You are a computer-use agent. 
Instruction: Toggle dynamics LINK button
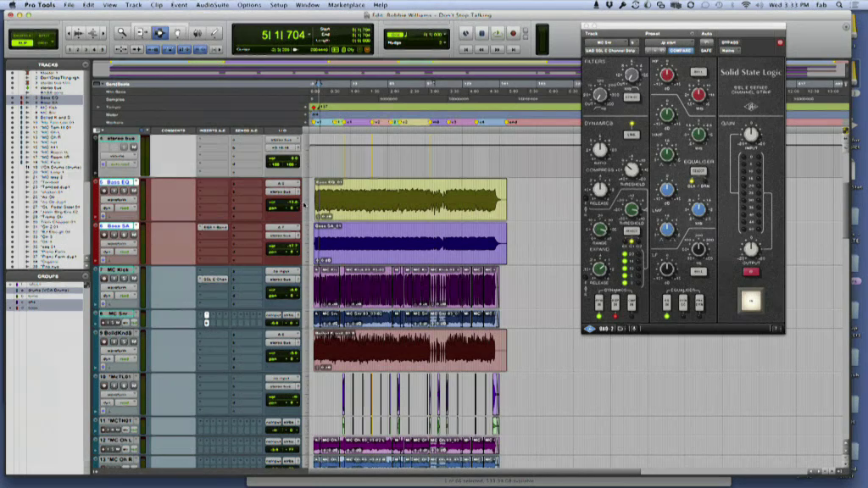[631, 135]
